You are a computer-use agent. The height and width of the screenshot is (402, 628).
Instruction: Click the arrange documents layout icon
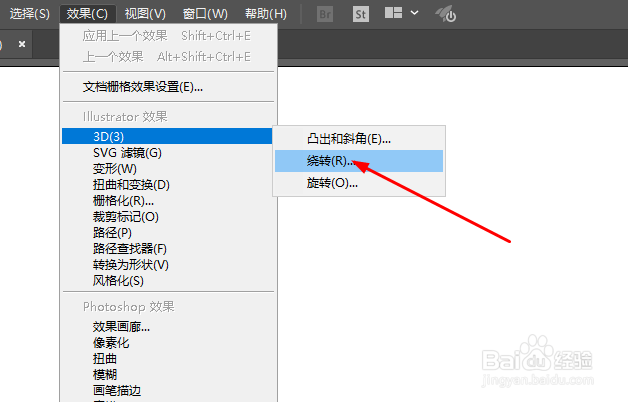pos(393,13)
